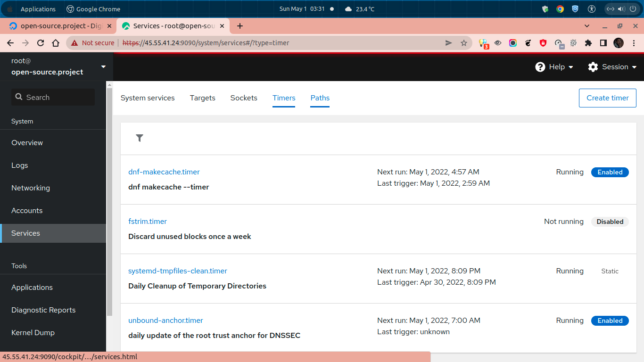Open fstrim.timer link
Screen dimensions: 644x362
click(x=148, y=222)
